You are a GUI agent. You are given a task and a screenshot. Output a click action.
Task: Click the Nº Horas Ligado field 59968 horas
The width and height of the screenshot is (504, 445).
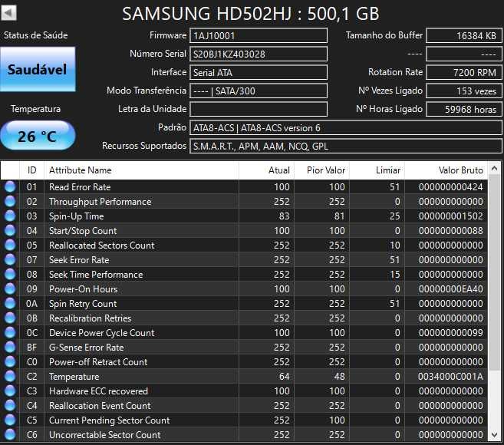pyautogui.click(x=463, y=109)
